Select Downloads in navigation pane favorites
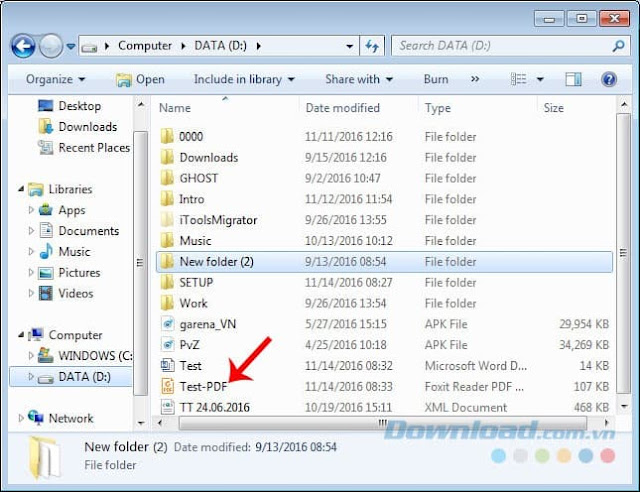640x492 pixels. [x=78, y=127]
